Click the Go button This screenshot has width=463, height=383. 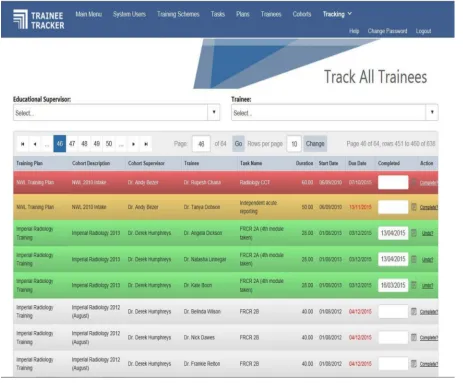tap(238, 144)
